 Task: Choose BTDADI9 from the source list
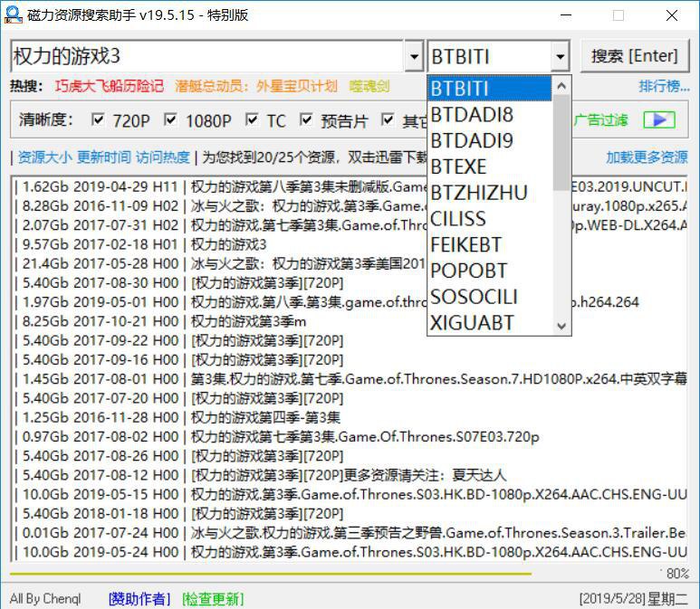click(x=490, y=140)
